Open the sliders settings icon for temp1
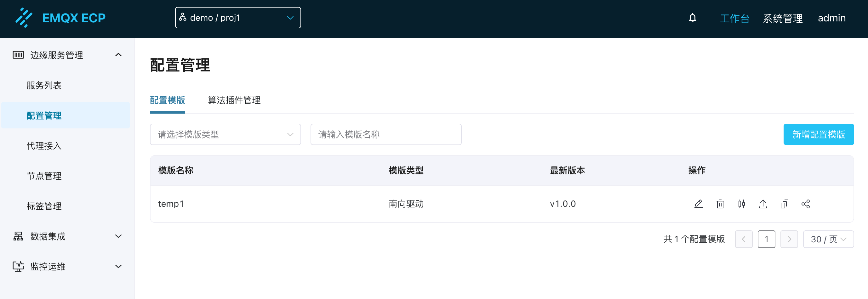This screenshot has height=299, width=868. [x=741, y=204]
